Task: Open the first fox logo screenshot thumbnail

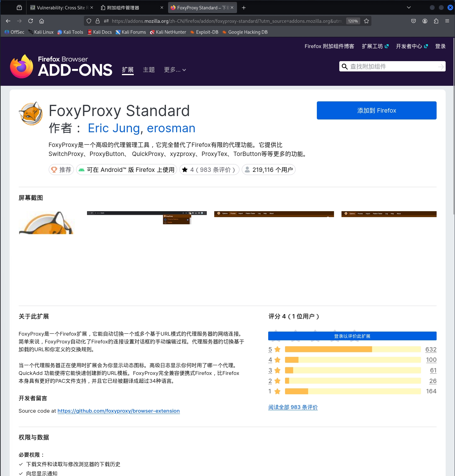Action: tap(46, 223)
